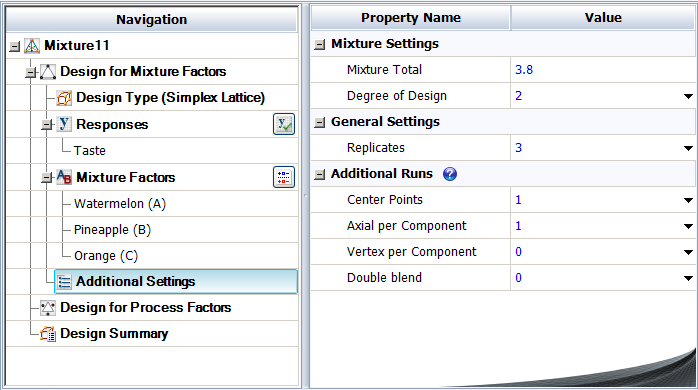Open the Vertex per Component dropdown

point(688,252)
